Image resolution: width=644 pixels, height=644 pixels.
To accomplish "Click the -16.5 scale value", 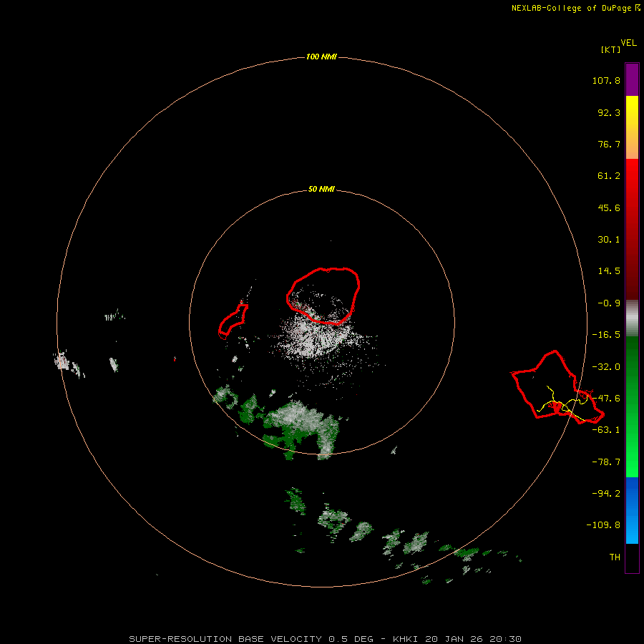I will pyautogui.click(x=606, y=335).
